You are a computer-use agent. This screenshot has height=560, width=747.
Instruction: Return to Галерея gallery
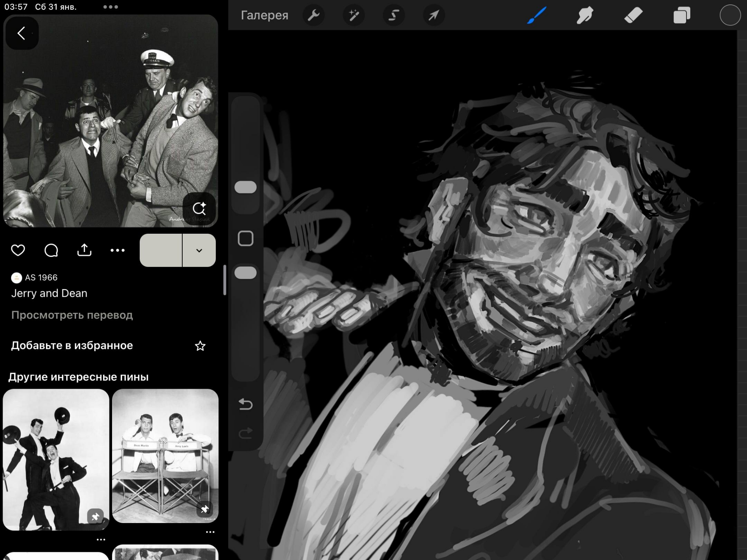(264, 15)
